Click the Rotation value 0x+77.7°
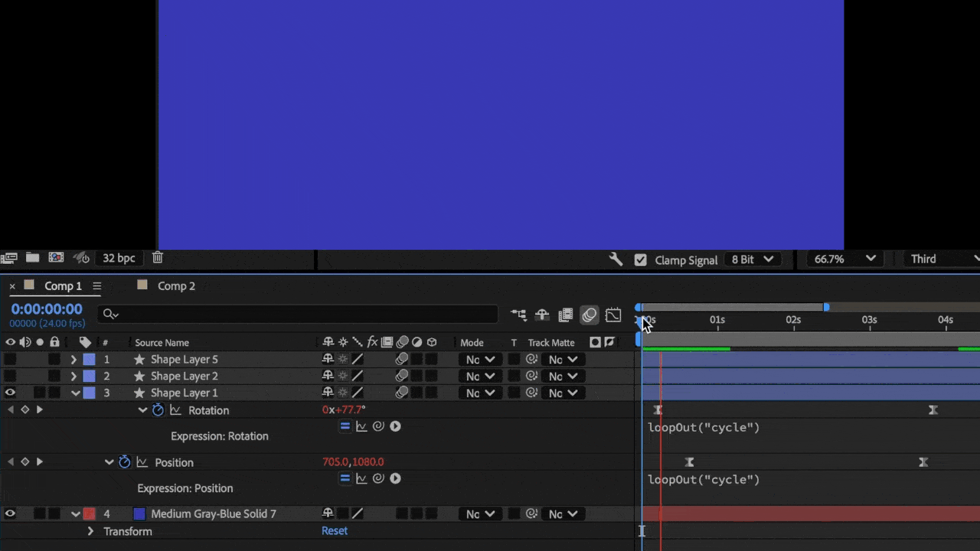 click(x=344, y=410)
